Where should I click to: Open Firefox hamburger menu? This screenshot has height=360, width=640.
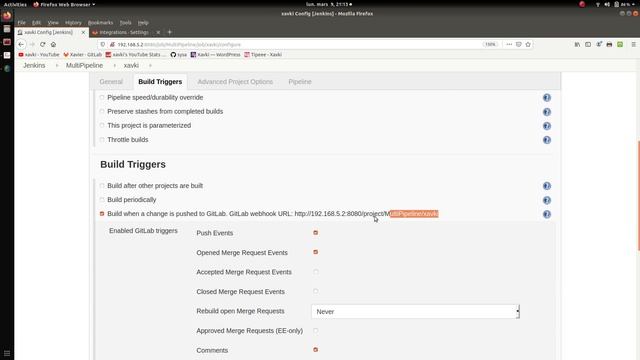633,44
